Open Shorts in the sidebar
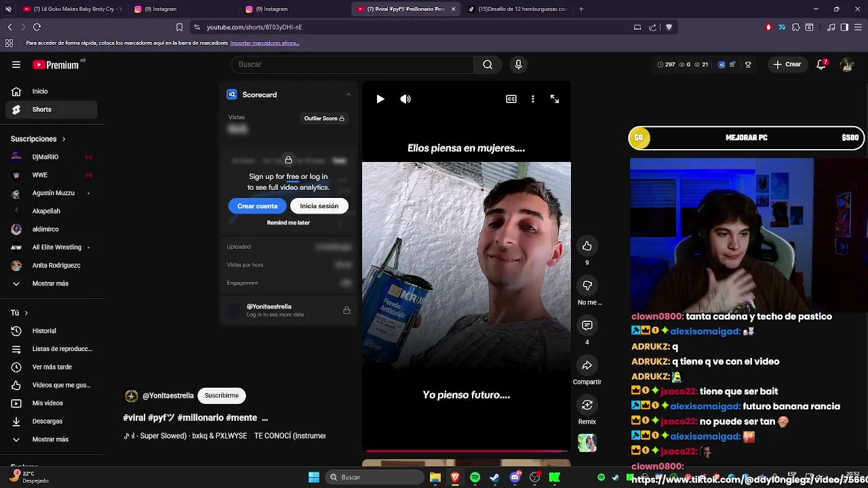 tap(52, 110)
